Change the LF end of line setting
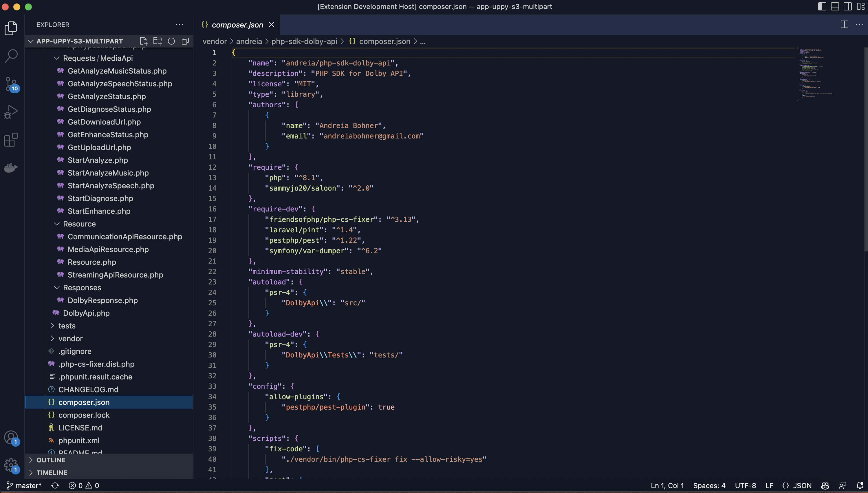868x493 pixels. point(769,485)
